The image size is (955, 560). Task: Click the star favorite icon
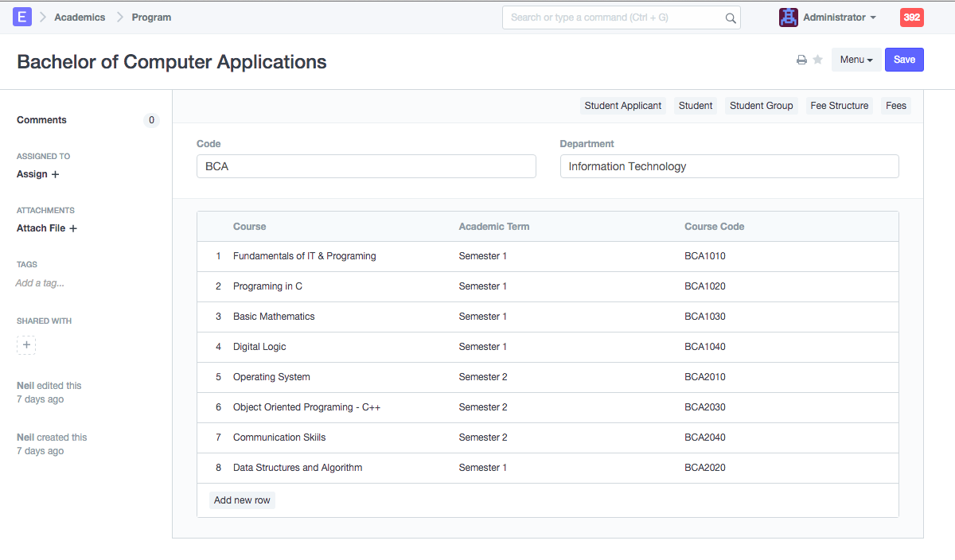click(817, 60)
